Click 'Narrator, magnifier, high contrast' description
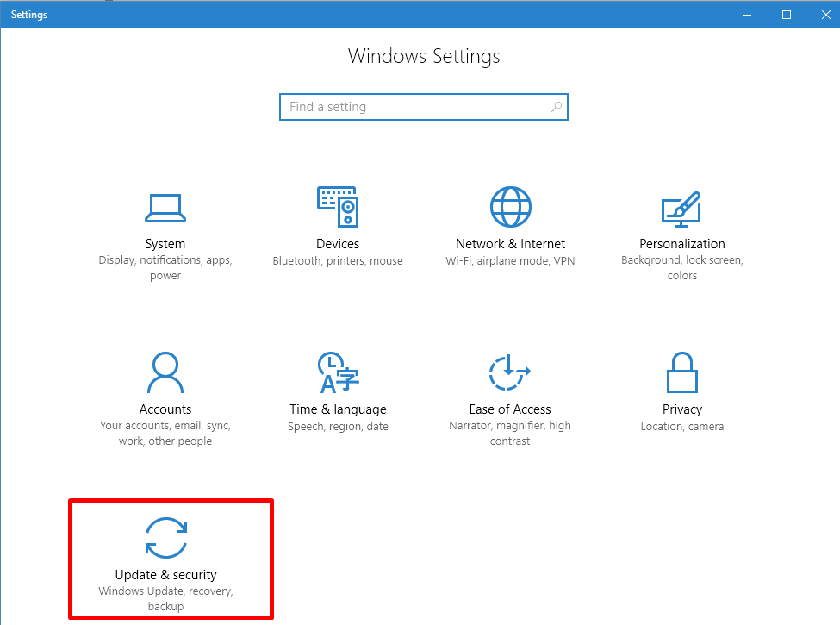 tap(510, 433)
